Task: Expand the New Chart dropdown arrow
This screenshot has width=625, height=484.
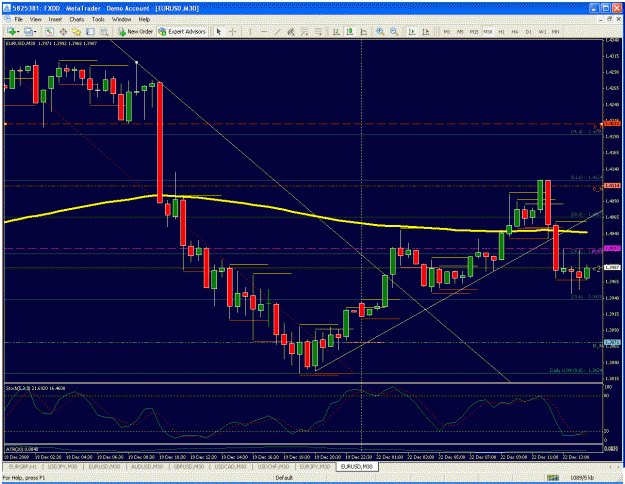Action: tap(18, 31)
